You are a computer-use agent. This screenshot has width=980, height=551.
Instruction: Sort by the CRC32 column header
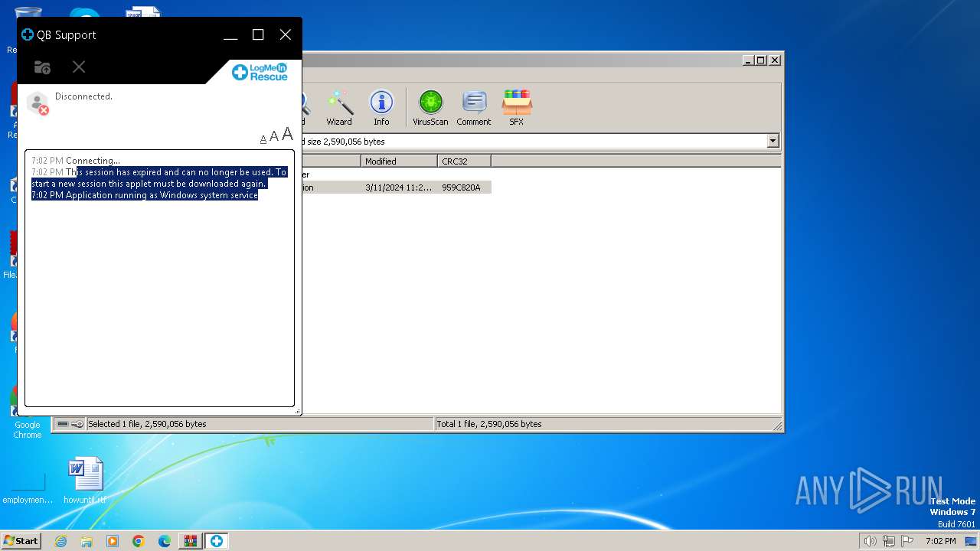464,161
